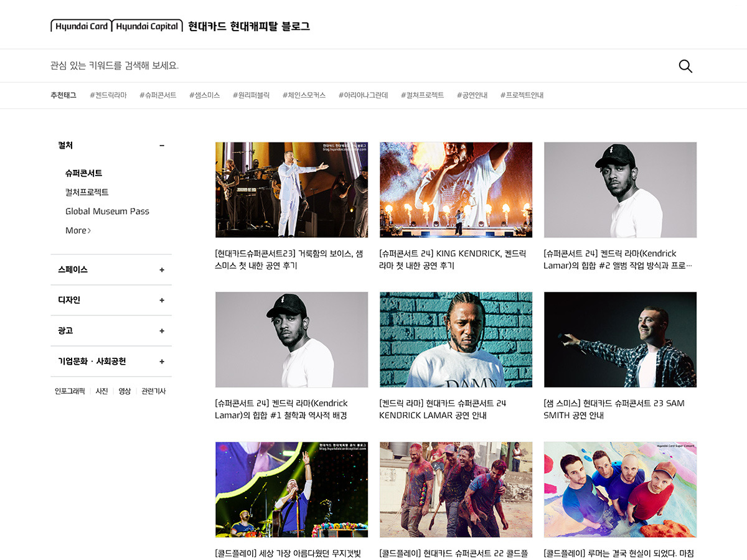Screen dimensions: 747x560
Task: Open the Coldplay live concert confetti thumbnail
Action: (x=291, y=490)
